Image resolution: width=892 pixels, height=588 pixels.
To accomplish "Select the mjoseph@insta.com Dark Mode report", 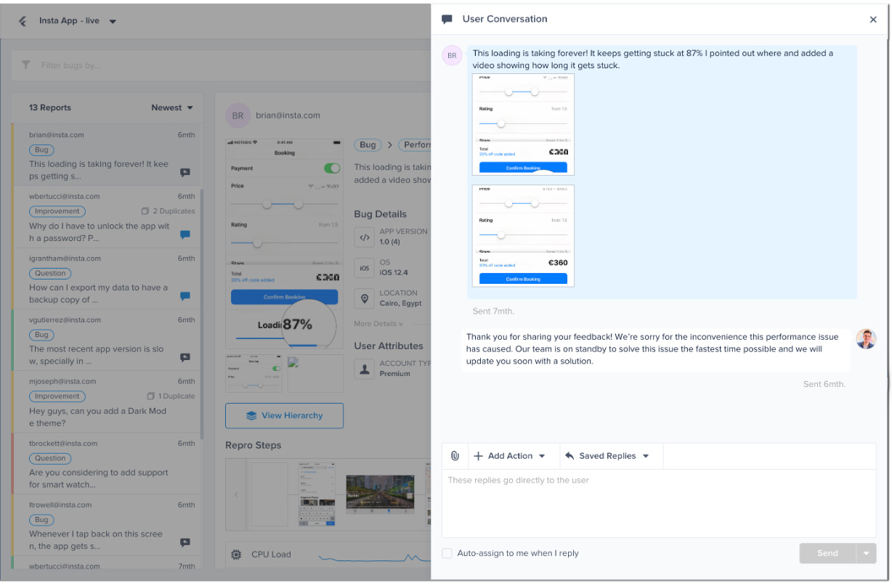I will (x=108, y=402).
